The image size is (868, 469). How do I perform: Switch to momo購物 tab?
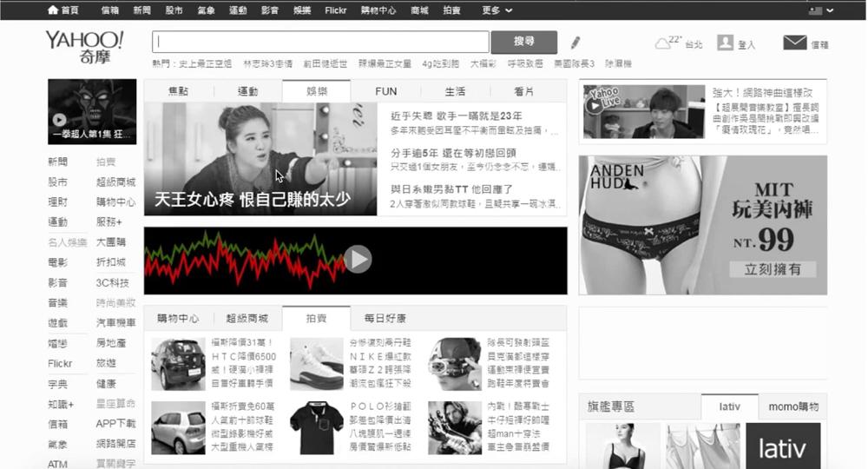coord(793,406)
